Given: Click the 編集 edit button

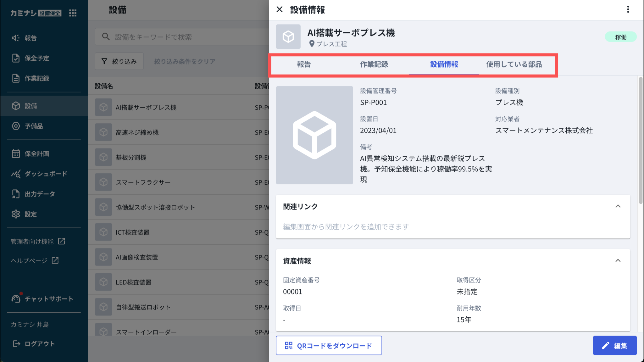Looking at the screenshot, I should [x=614, y=345].
